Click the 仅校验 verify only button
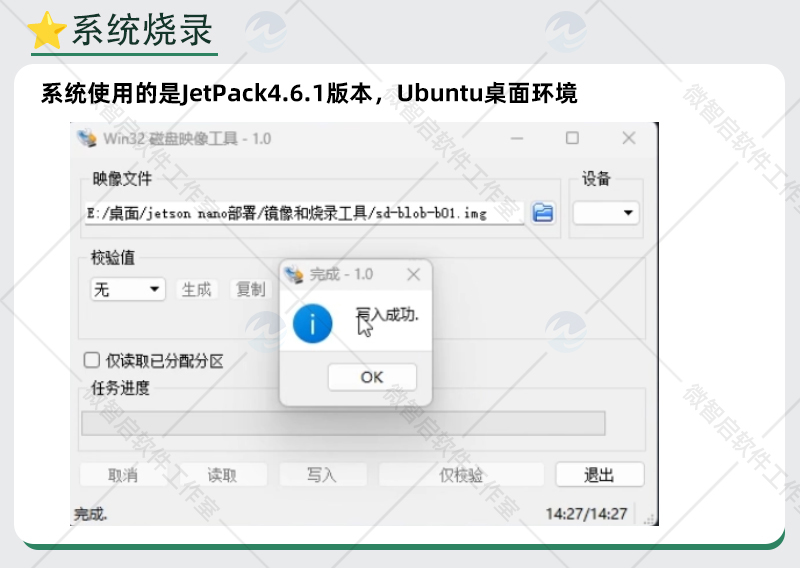Viewport: 800px width, 568px height. click(x=461, y=475)
